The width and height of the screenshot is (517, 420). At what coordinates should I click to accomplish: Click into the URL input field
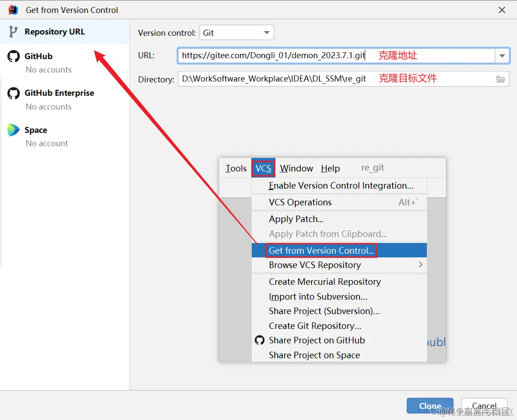click(336, 56)
